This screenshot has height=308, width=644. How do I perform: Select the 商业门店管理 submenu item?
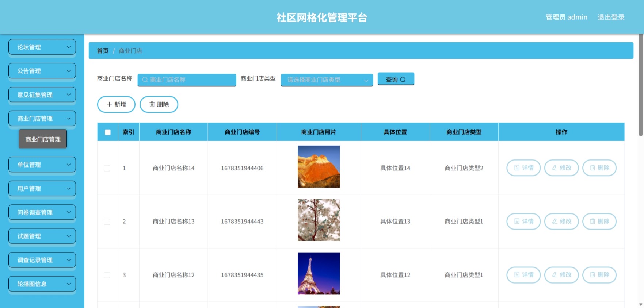(x=43, y=139)
